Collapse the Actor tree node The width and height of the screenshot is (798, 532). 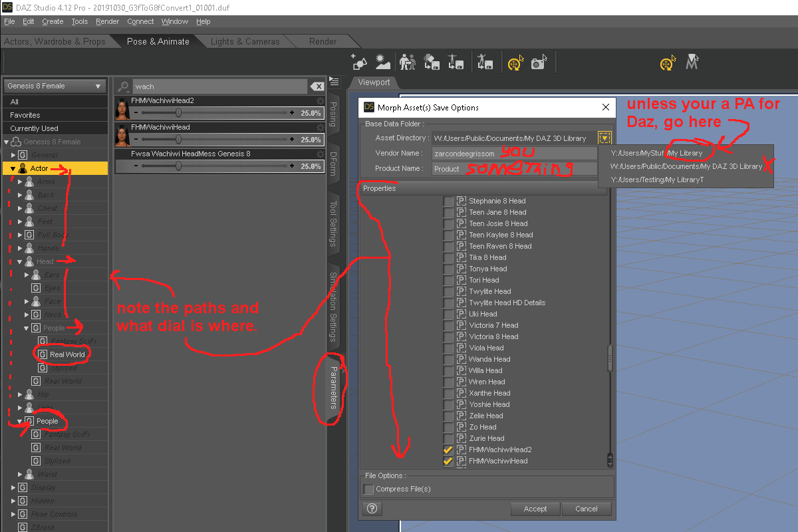(13, 169)
